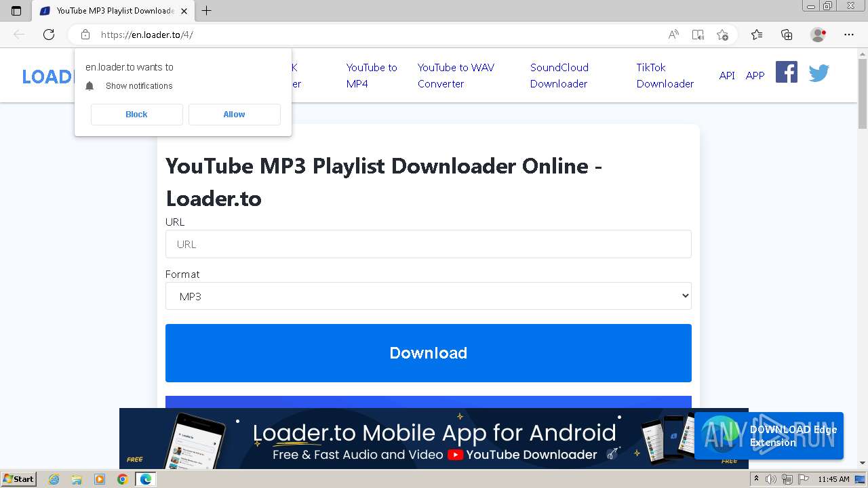Open Loader.to Mobile App banner
868x488 pixels.
coord(434,439)
